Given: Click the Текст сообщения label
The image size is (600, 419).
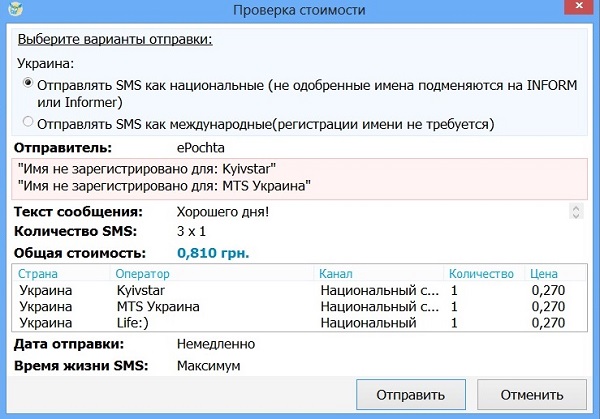Looking at the screenshot, I should 78,212.
